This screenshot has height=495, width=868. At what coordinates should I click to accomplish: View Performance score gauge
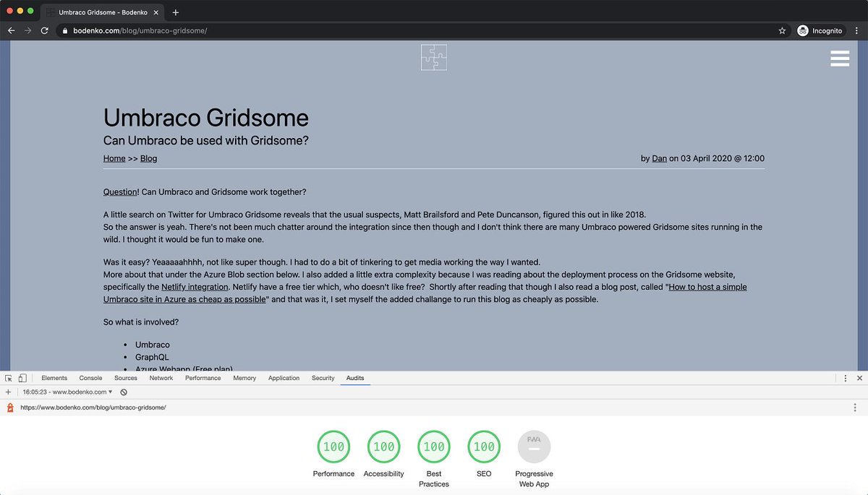tap(333, 447)
